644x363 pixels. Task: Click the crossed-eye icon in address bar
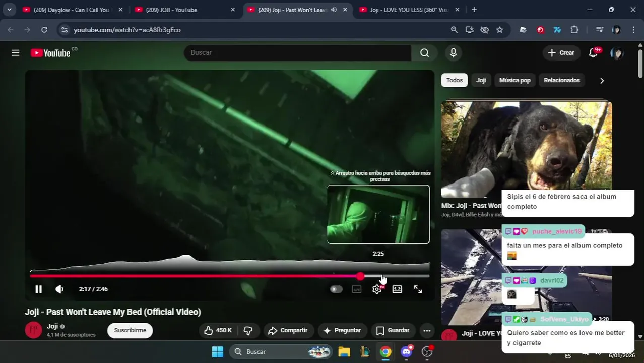coord(484,30)
